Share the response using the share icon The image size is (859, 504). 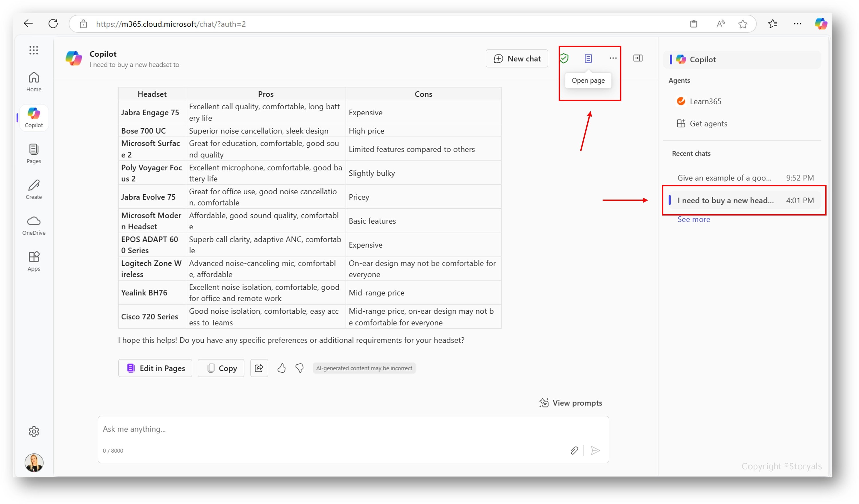pos(259,368)
